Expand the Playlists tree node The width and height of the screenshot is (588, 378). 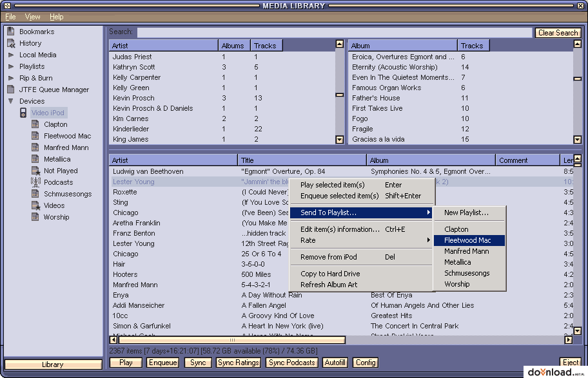11,66
